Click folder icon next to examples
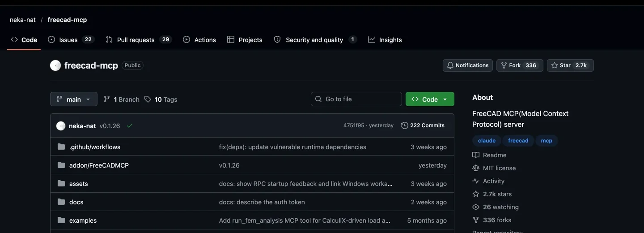The image size is (644, 233). click(x=61, y=220)
